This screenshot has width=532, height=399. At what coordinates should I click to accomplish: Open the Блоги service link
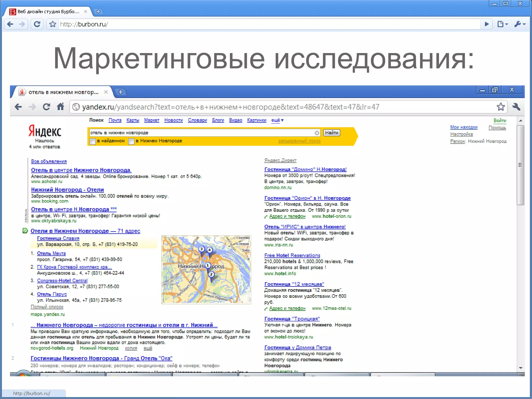pyautogui.click(x=218, y=120)
